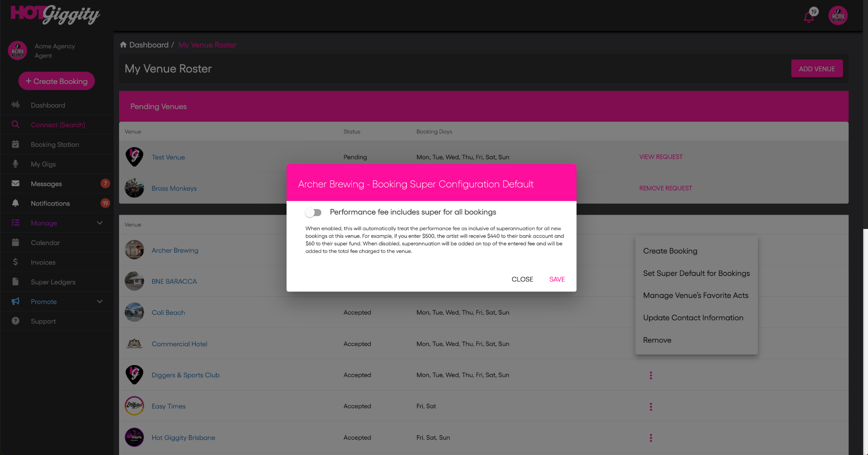Click the CLOSE button in dialog

click(522, 279)
